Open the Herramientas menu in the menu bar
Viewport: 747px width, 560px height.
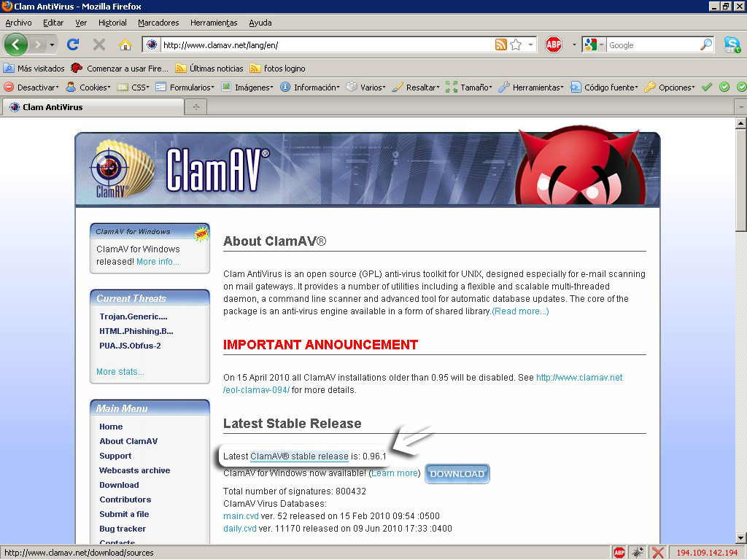[214, 23]
